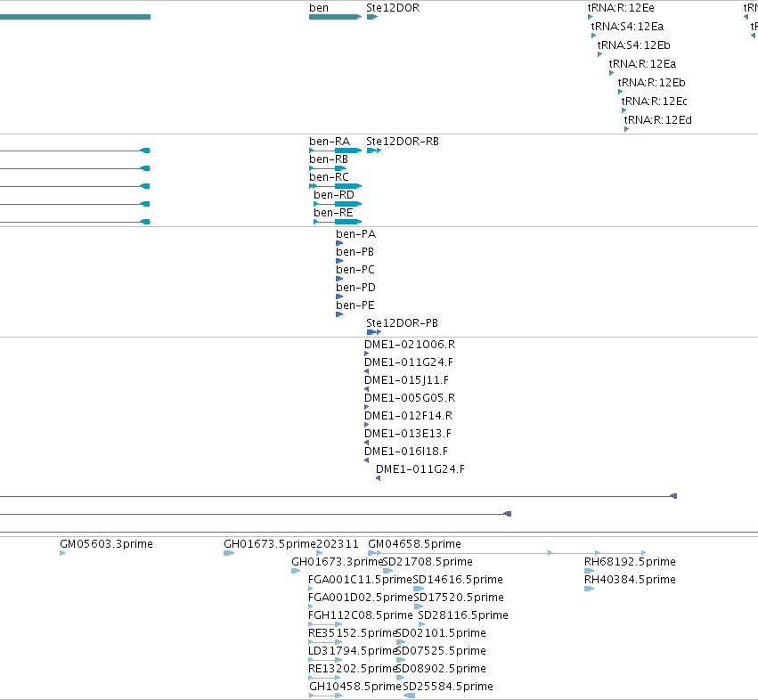This screenshot has width=758, height=700.
Task: Click the SD08902.5prime EST label
Action: [441, 669]
